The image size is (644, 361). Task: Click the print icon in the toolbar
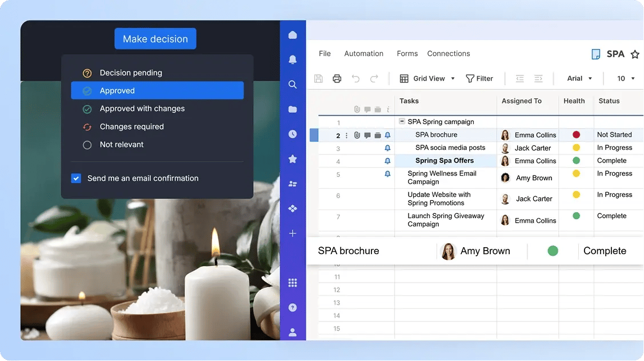(x=337, y=78)
